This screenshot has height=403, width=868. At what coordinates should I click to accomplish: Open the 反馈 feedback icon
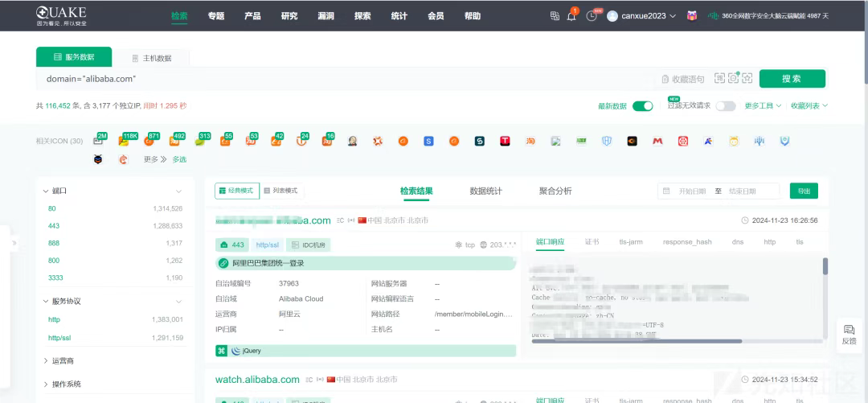coord(849,335)
